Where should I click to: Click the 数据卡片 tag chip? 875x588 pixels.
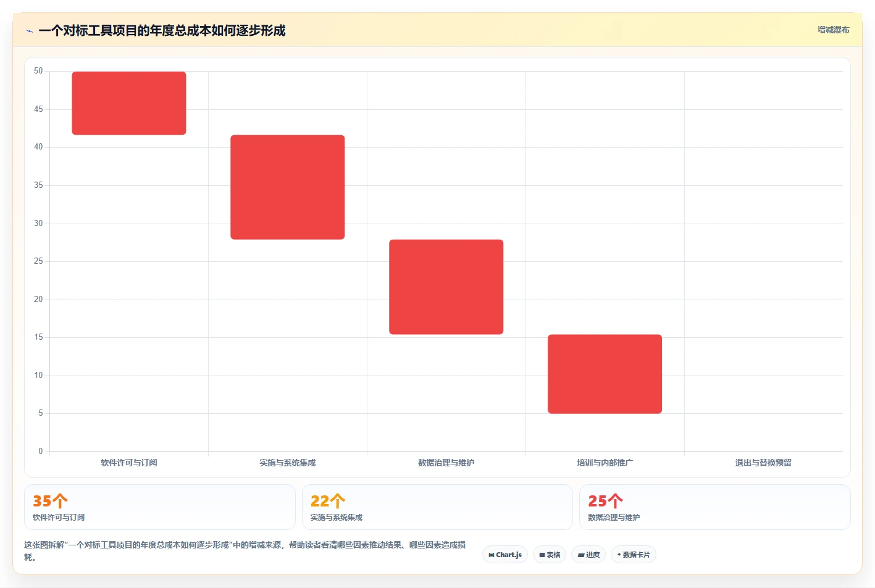pos(633,555)
